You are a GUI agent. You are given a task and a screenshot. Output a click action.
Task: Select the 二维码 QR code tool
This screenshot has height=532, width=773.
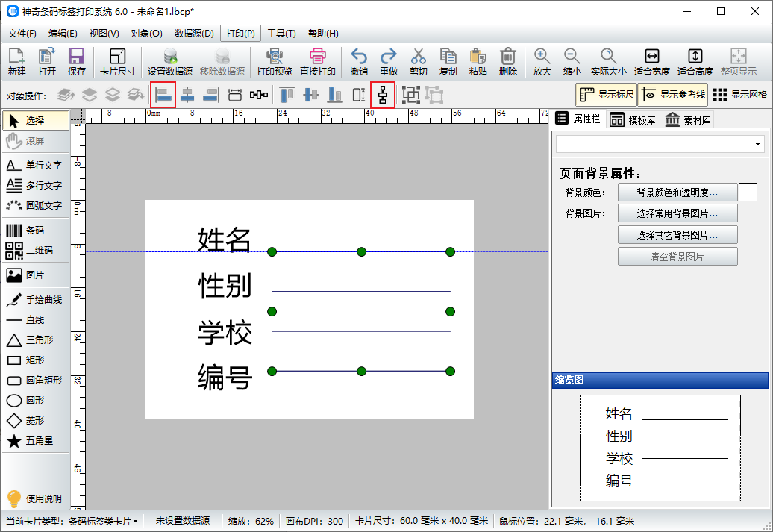click(34, 251)
